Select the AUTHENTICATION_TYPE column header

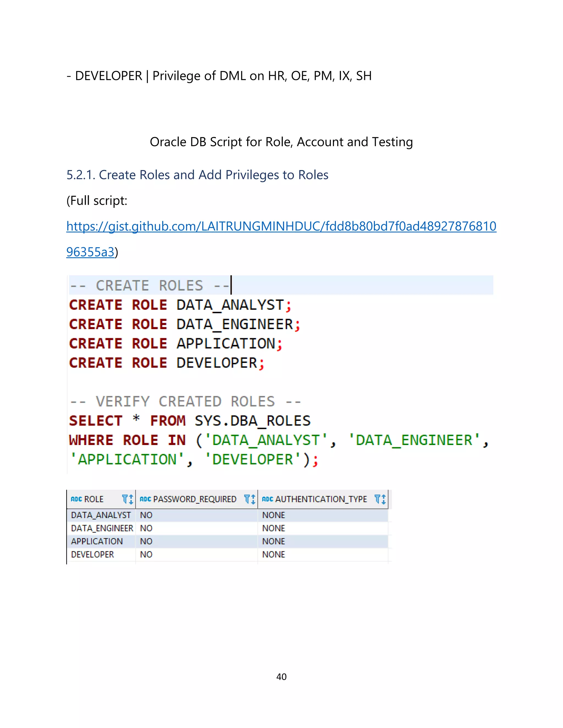(x=323, y=499)
